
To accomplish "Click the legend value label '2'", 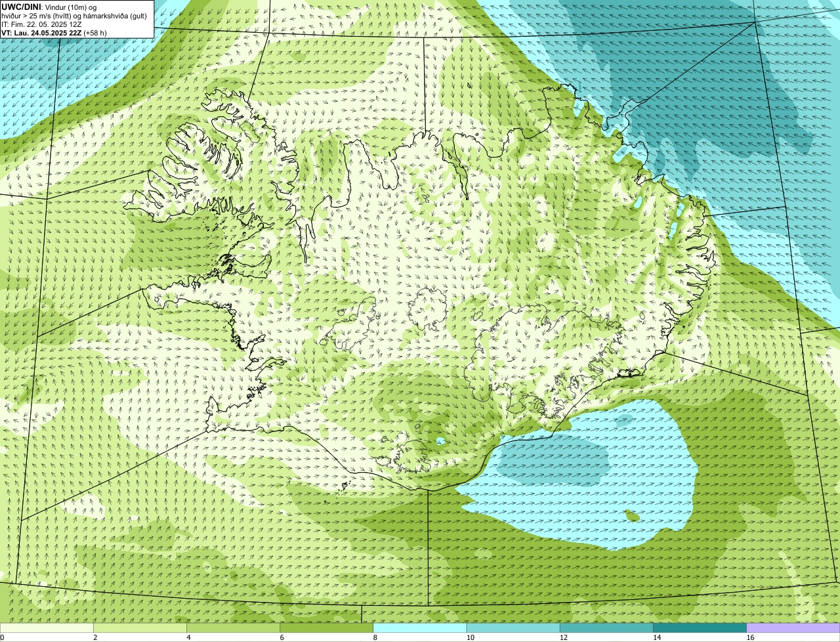I will click(95, 637).
